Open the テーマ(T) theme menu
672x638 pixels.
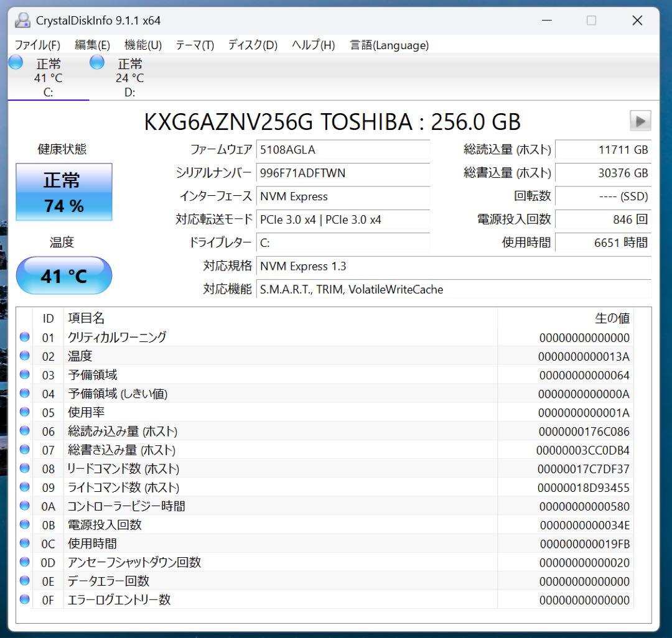[x=194, y=45]
